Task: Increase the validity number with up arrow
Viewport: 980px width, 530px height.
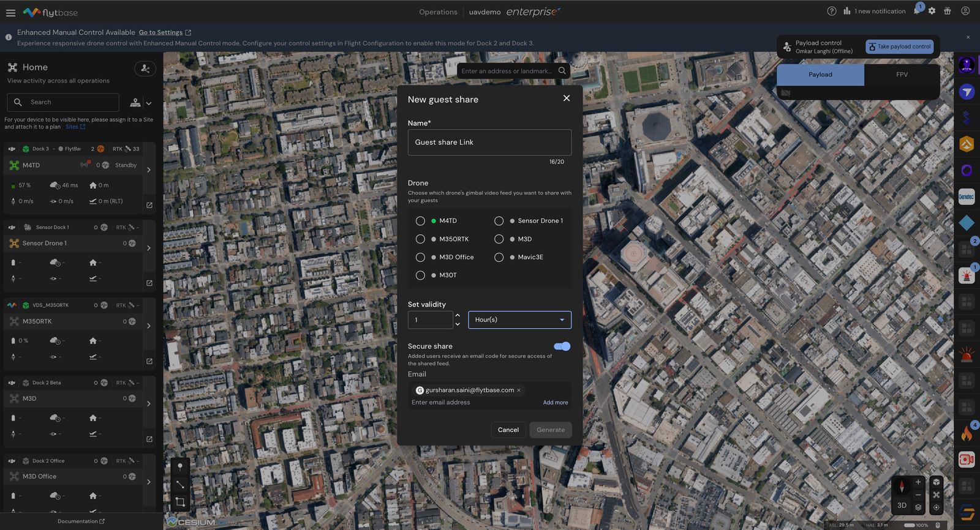Action: pyautogui.click(x=458, y=316)
